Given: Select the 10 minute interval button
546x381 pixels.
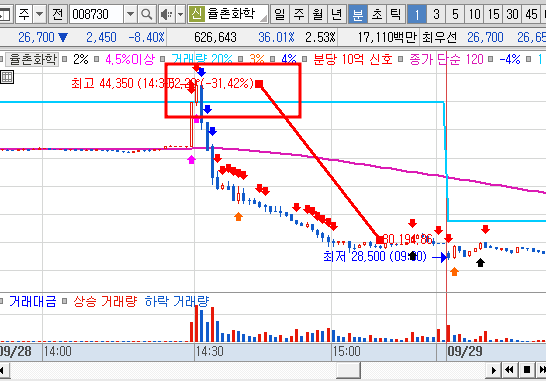Looking at the screenshot, I should tap(474, 14).
